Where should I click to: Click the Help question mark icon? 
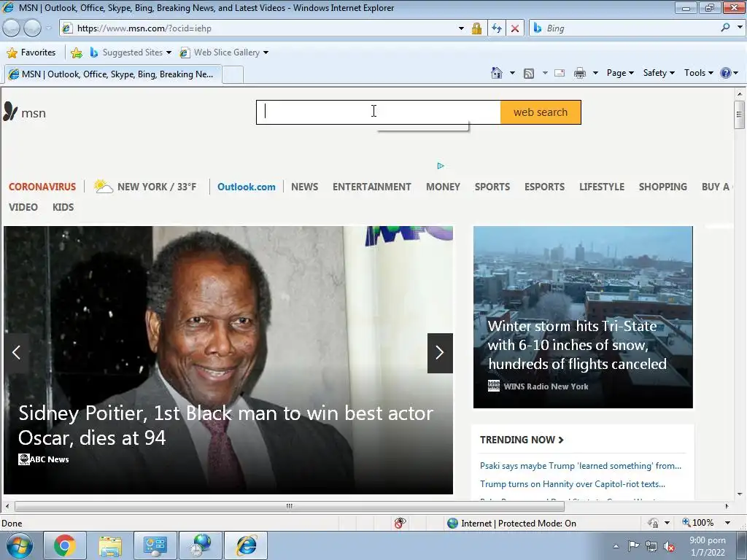click(726, 73)
